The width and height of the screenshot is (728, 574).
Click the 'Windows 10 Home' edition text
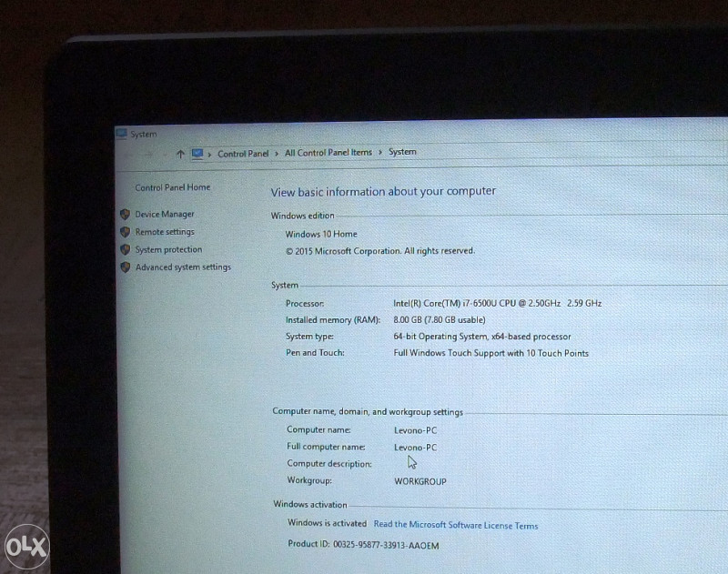coord(321,235)
